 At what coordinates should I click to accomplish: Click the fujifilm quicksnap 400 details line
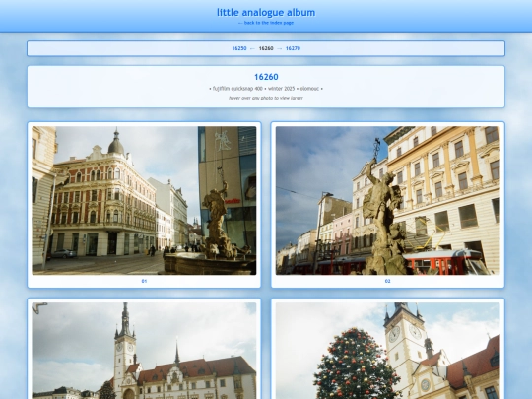266,89
